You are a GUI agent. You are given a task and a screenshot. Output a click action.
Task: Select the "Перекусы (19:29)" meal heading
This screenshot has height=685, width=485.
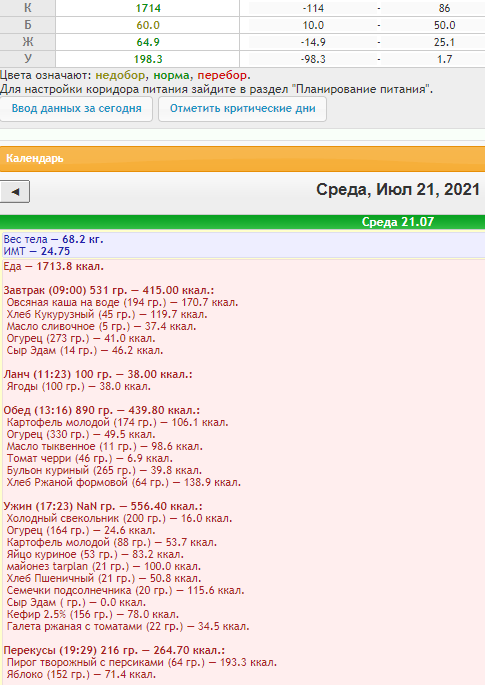click(x=114, y=650)
